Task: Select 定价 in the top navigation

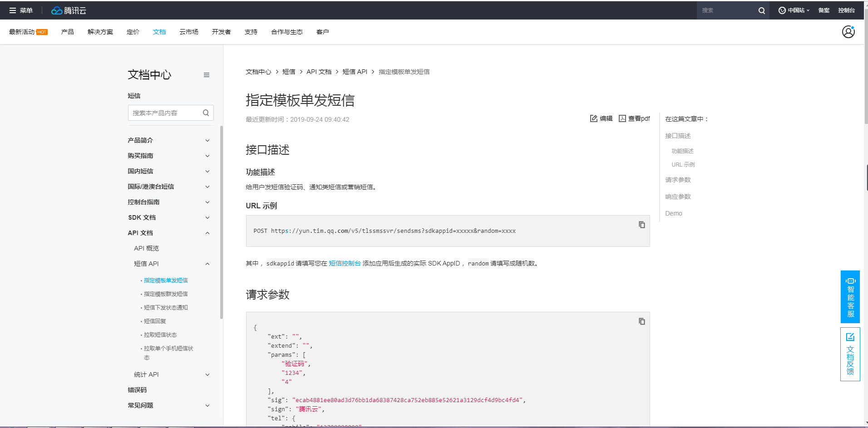Action: pos(133,32)
